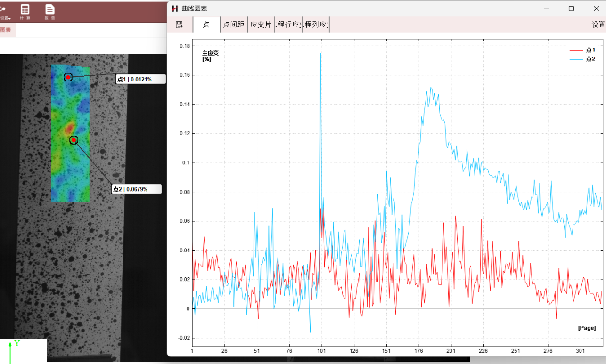Open the 计算 calculator tool
Image resolution: width=606 pixels, height=364 pixels.
click(x=25, y=11)
